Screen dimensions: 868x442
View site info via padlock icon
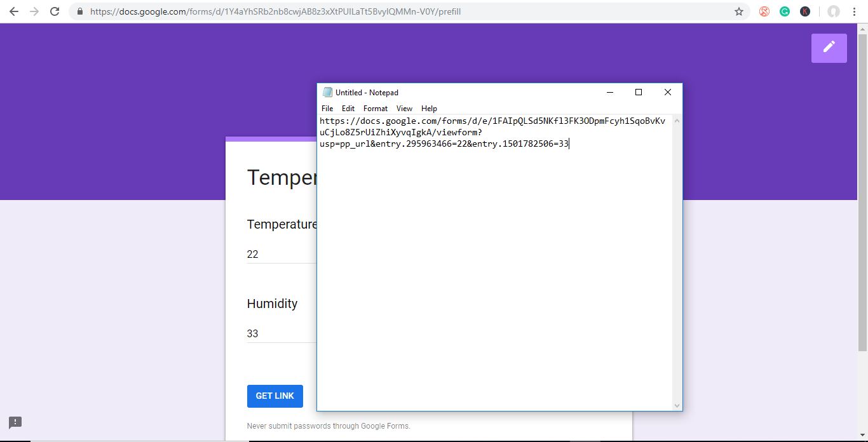[79, 11]
